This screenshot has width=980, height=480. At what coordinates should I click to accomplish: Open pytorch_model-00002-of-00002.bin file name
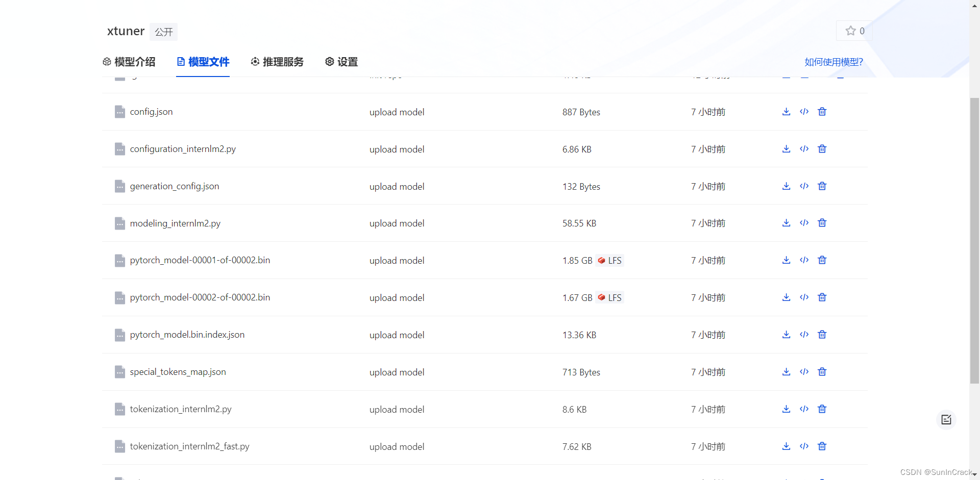[x=200, y=297]
